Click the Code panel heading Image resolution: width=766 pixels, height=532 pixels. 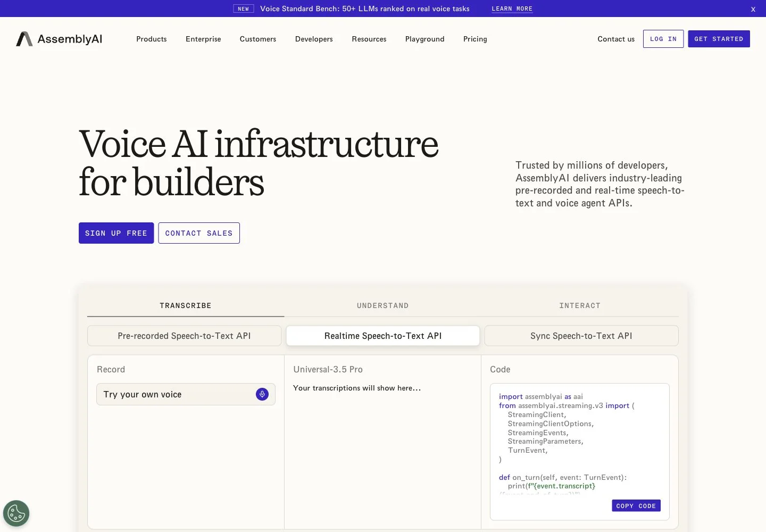(500, 369)
